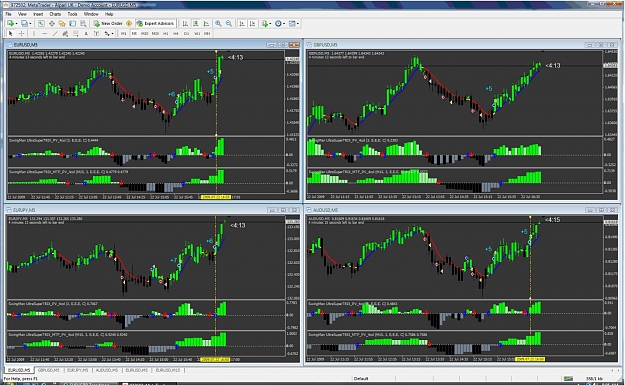Pick the Horizontal Line drawing tool
Screen dimensions: 625x385
pos(44,33)
